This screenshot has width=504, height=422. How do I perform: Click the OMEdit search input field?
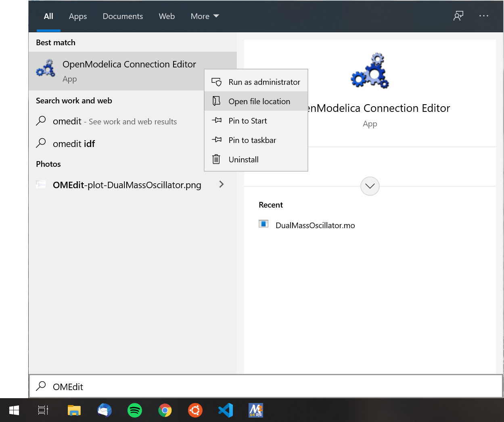tap(161, 386)
